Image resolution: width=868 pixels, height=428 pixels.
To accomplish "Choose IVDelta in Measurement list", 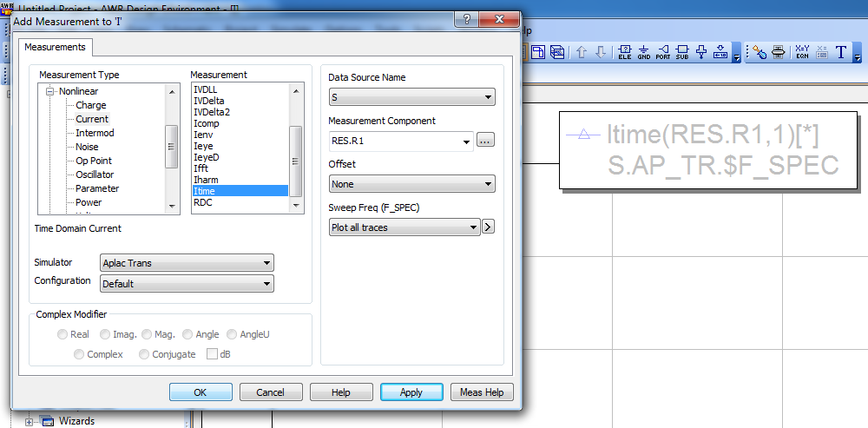I will tap(240, 100).
